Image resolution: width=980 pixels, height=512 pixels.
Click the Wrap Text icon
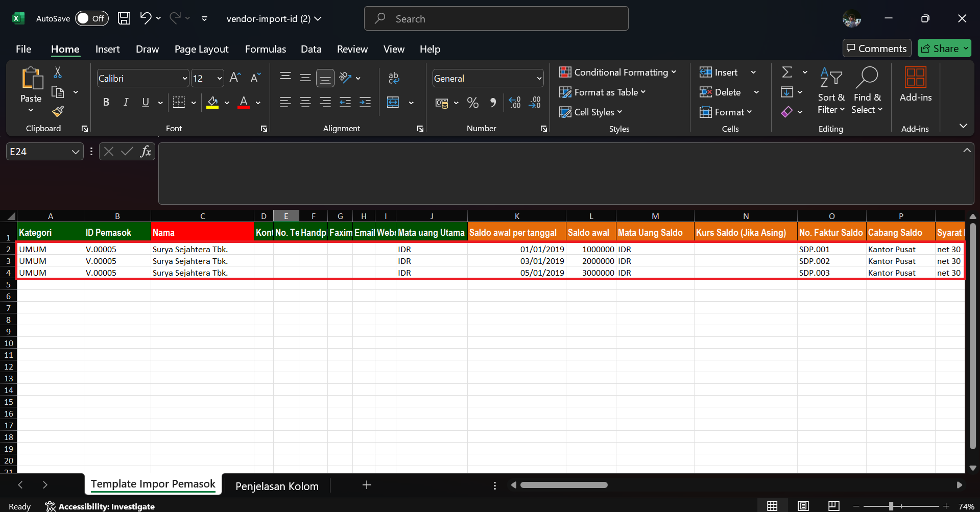(x=393, y=78)
